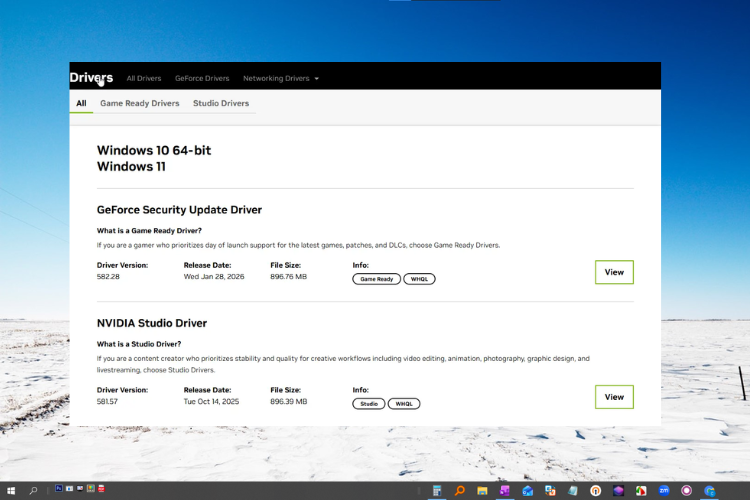Open the notepad-style taskbar icon
This screenshot has width=750, height=500.
[573, 491]
